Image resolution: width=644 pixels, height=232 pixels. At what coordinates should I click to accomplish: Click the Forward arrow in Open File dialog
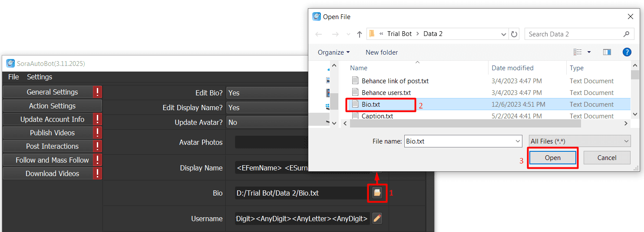pos(335,34)
